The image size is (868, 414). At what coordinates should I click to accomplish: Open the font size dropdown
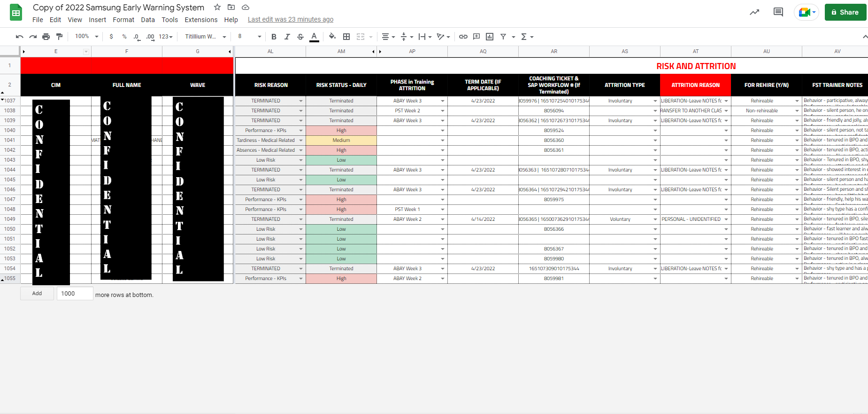point(249,37)
